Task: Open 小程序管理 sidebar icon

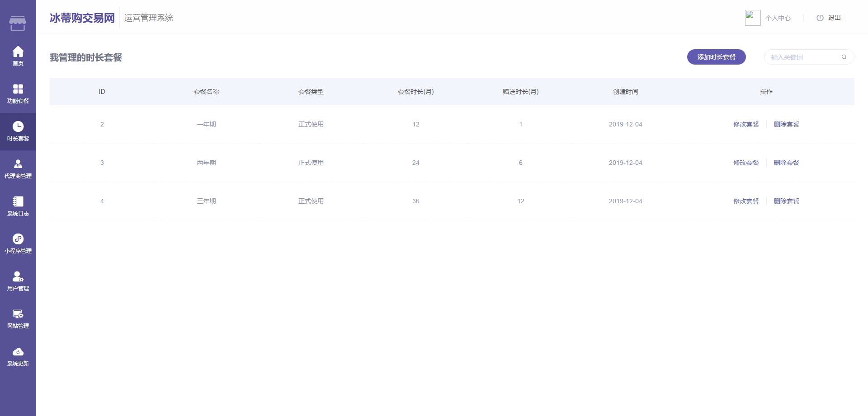Action: pyautogui.click(x=18, y=239)
